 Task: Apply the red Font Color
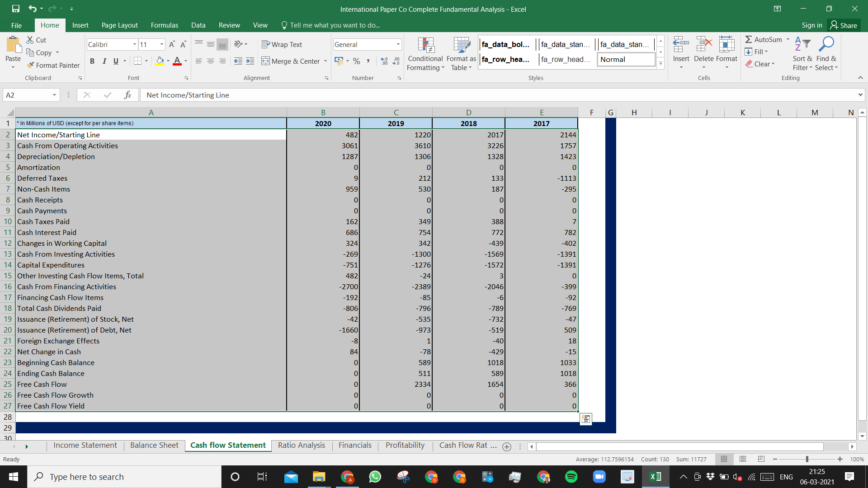click(177, 61)
